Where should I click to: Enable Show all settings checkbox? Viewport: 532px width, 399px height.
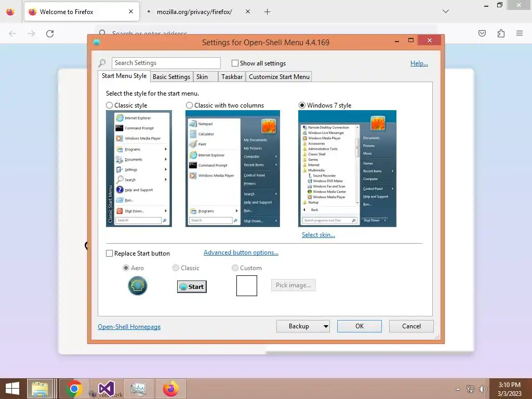[235, 63]
